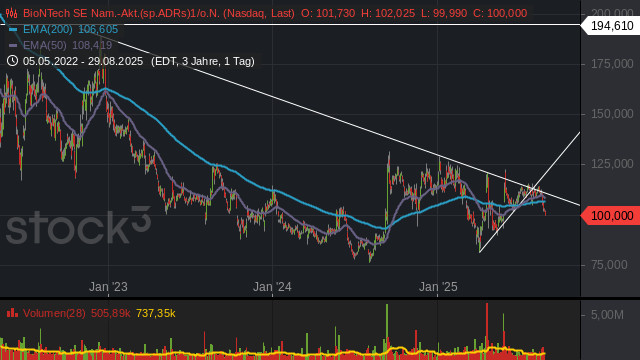
Task: Click the Jan '23 time axis label
Action: coord(108,287)
